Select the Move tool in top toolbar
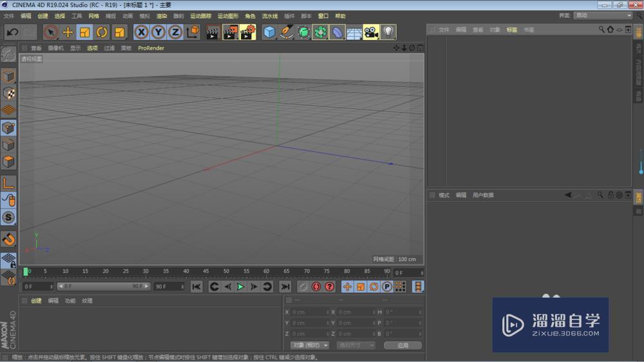Viewport: 644px width, 362px height. (x=68, y=32)
